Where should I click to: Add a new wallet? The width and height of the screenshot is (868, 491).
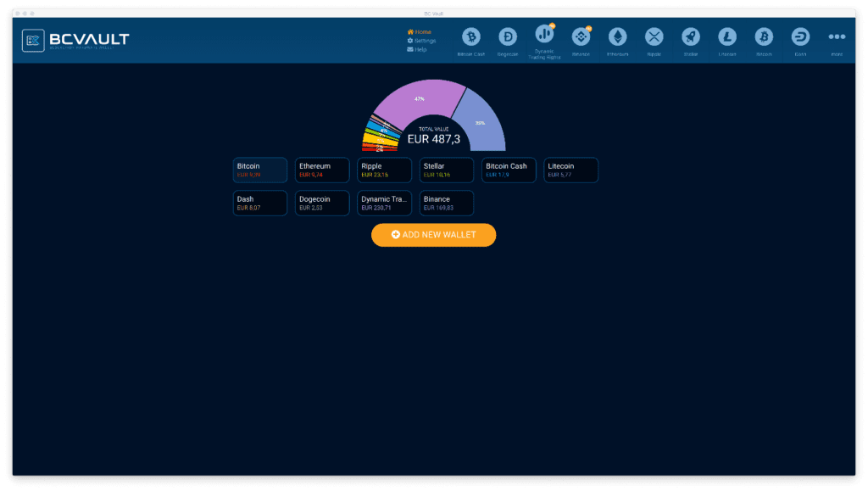click(x=433, y=235)
